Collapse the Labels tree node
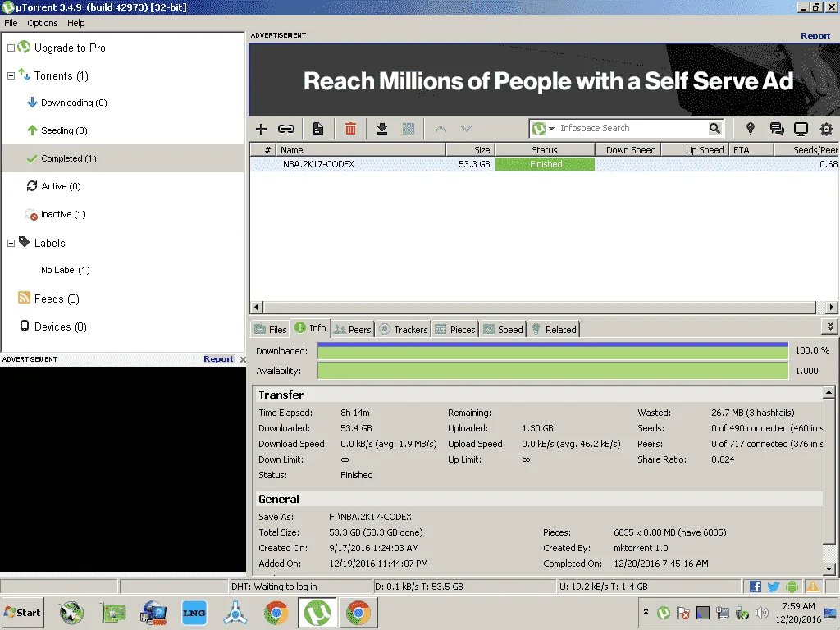This screenshot has width=840, height=630. coord(11,243)
